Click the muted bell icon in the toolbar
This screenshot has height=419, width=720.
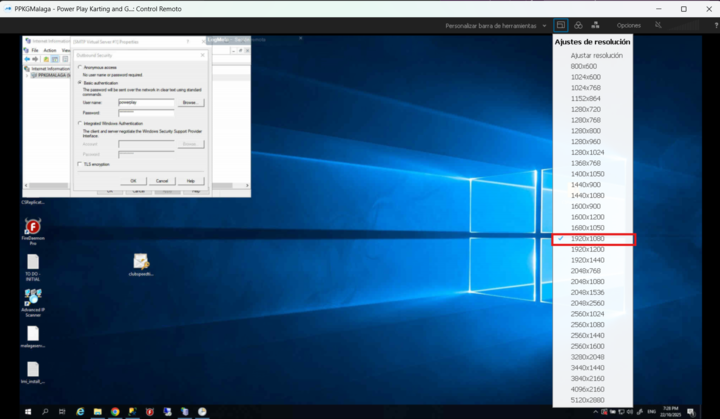click(658, 25)
